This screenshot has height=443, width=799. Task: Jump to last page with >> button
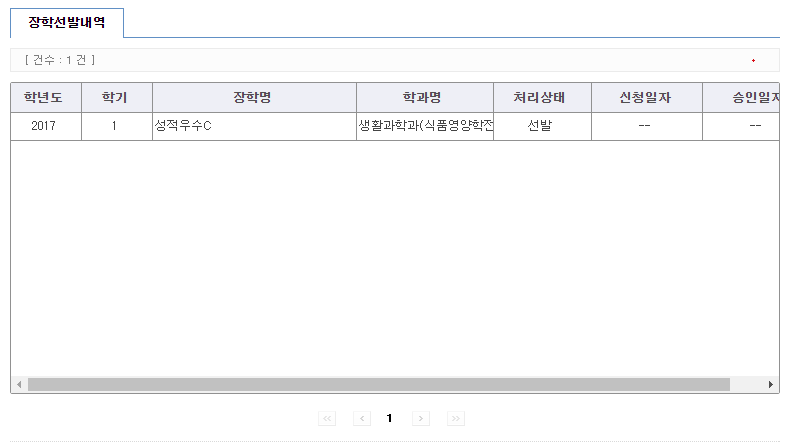(x=456, y=419)
